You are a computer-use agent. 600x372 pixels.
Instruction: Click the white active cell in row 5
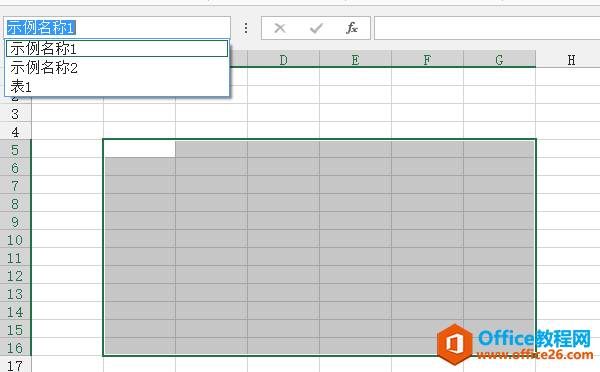140,149
